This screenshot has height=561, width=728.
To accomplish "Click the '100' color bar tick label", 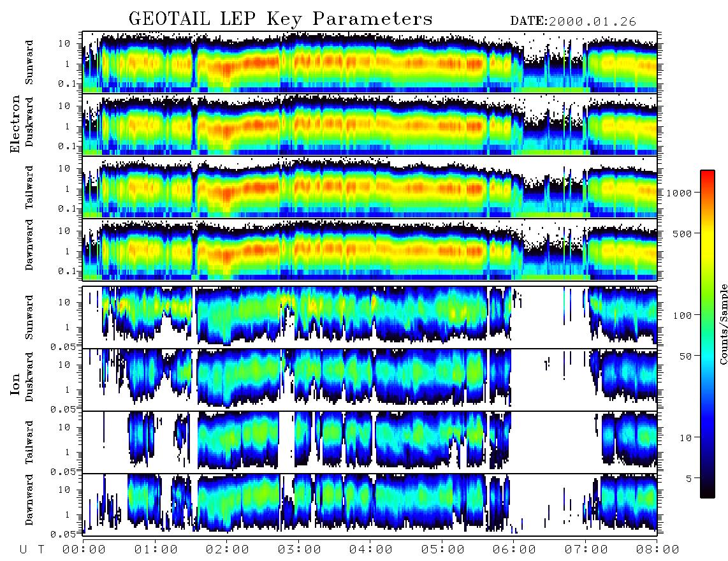I will tap(682, 316).
